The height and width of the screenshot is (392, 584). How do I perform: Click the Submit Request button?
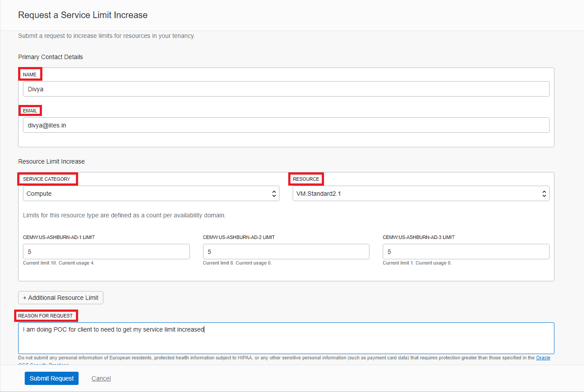tap(51, 378)
